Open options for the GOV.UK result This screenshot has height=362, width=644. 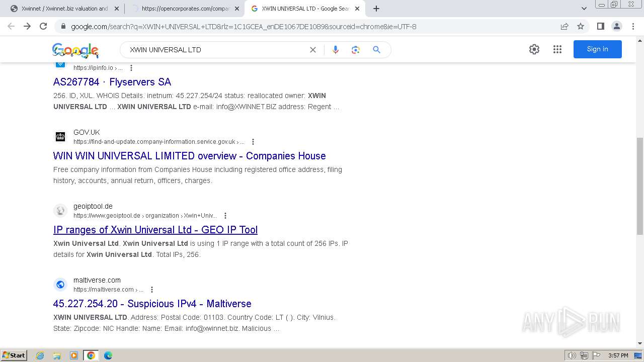[253, 142]
